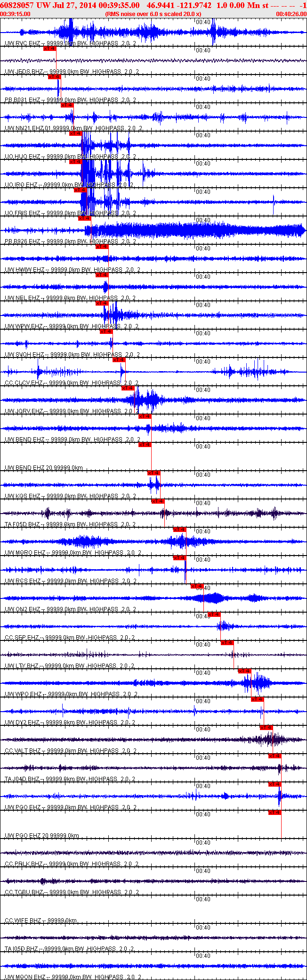
Task: Select the red pick marker on B031 trace
Action: 55,77
